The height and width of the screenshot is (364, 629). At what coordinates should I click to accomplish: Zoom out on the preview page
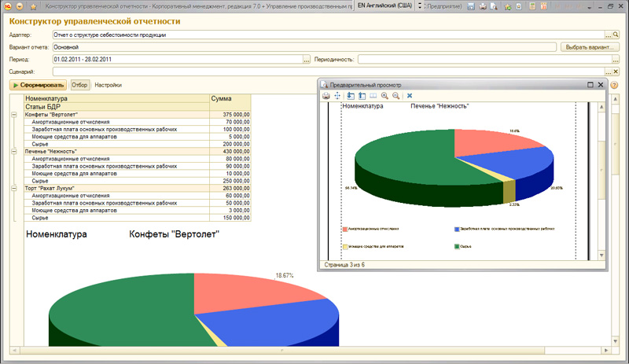tap(395, 95)
